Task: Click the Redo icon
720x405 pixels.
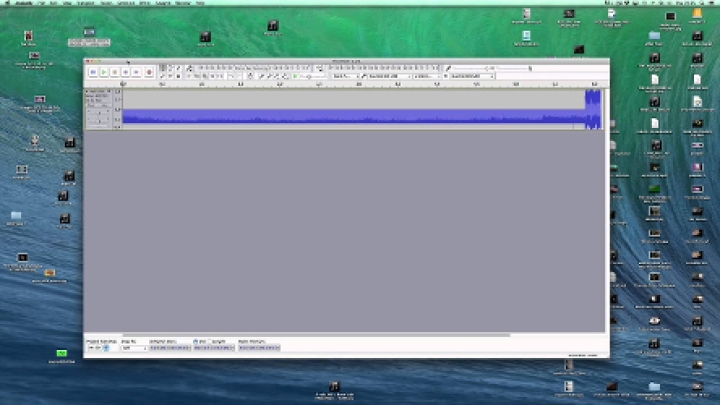Action: point(240,76)
